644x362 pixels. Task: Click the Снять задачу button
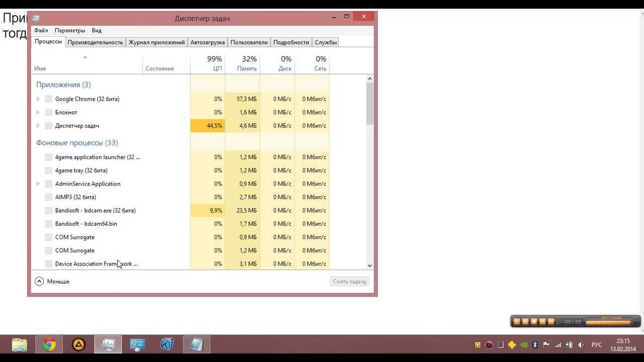(350, 282)
